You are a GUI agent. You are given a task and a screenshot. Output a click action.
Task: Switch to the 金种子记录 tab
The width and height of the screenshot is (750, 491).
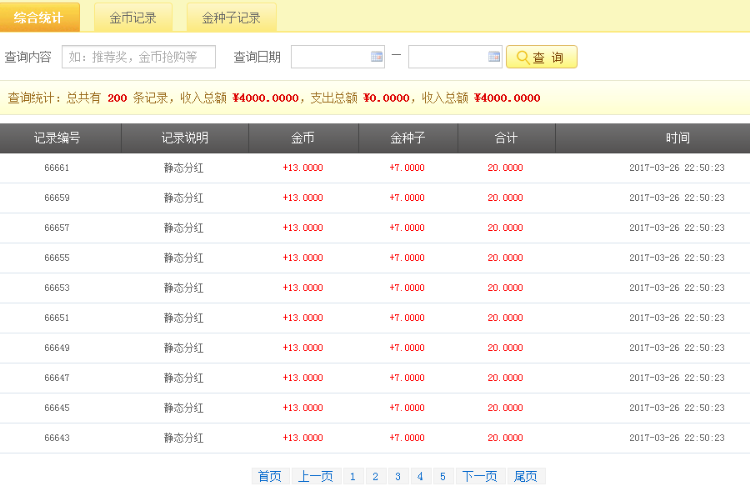[x=231, y=18]
